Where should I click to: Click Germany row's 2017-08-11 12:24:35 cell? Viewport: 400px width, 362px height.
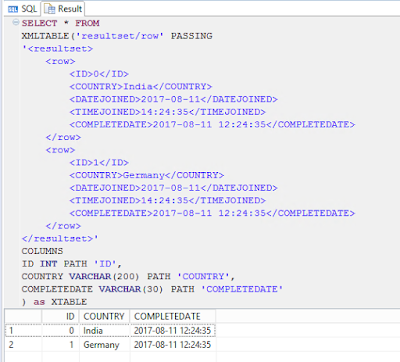(x=172, y=345)
